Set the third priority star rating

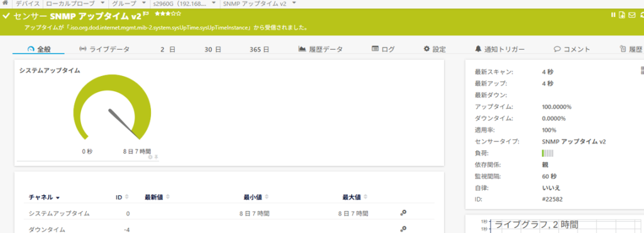click(167, 14)
